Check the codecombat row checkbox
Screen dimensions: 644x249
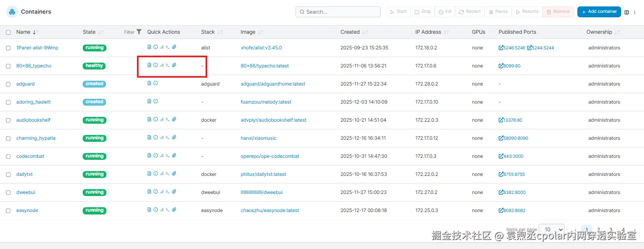click(x=8, y=156)
